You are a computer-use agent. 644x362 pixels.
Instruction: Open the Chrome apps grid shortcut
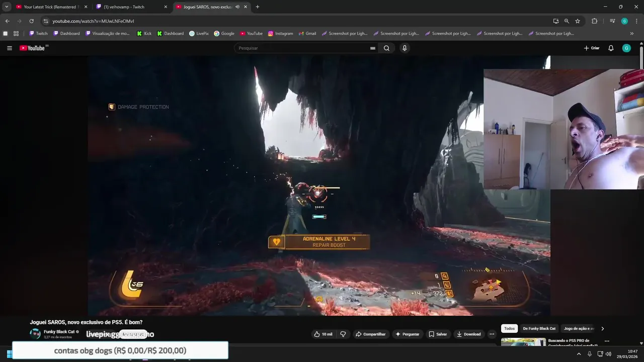tap(16, 34)
